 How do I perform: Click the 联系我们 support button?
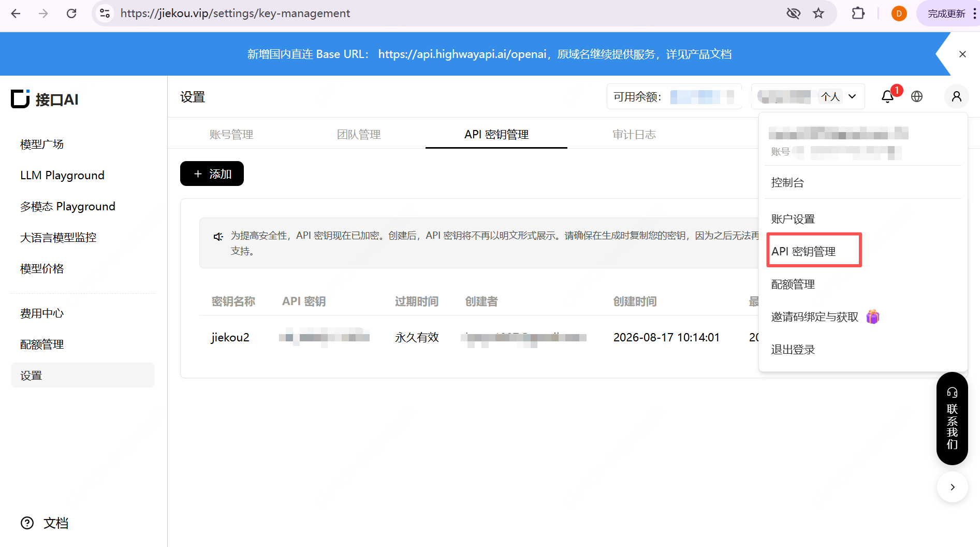click(x=952, y=419)
